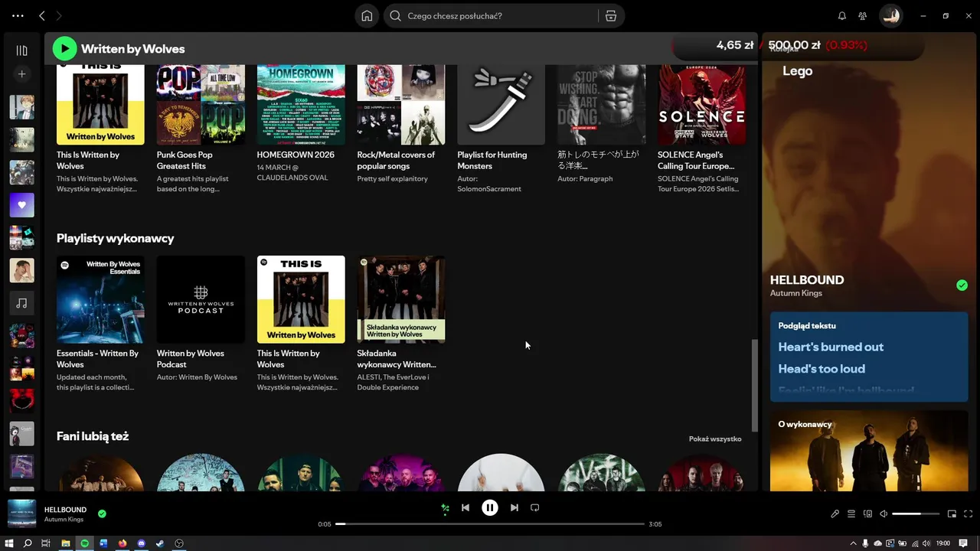Open Windows Start menu

tap(9, 543)
